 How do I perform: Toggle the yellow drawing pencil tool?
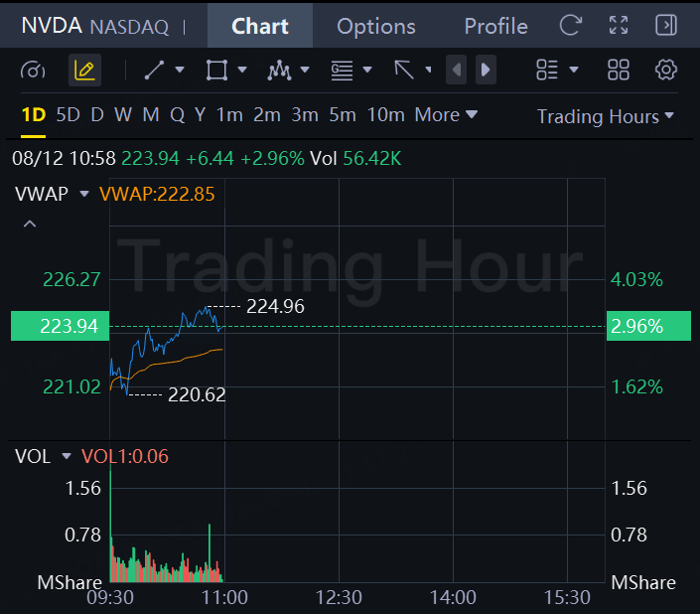coord(84,71)
